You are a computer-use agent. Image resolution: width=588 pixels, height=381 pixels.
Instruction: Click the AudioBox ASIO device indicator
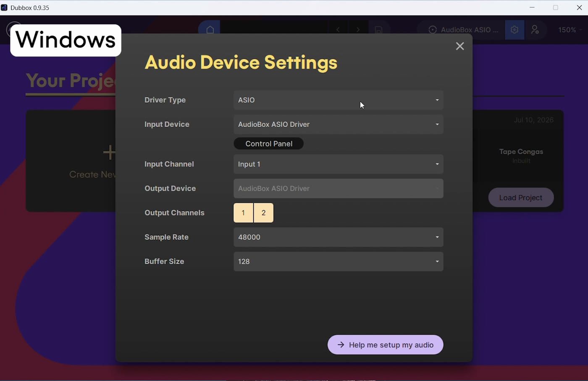pyautogui.click(x=463, y=30)
